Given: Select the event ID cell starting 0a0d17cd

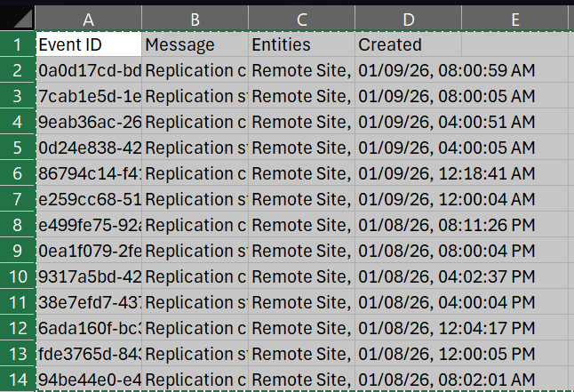Looking at the screenshot, I should click(88, 70).
